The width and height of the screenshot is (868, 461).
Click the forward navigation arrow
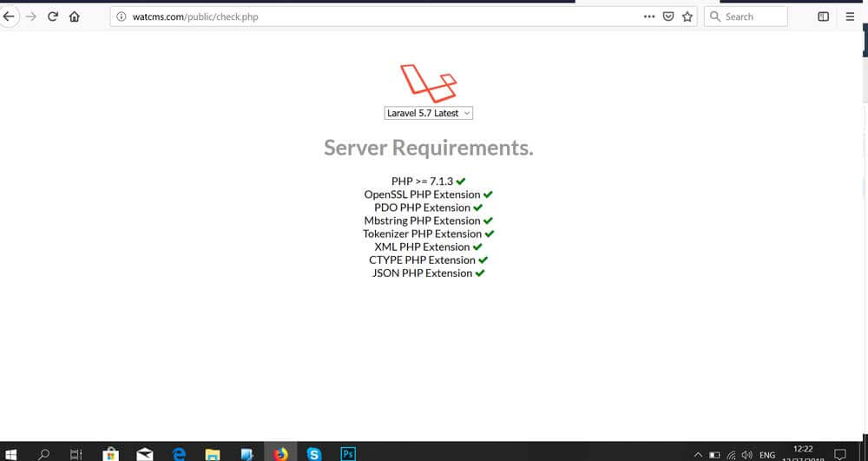point(31,16)
